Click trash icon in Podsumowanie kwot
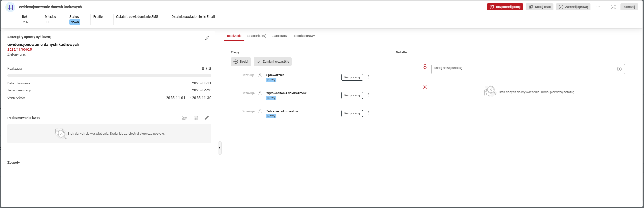Screen dimensions: 644x208 click(196, 118)
